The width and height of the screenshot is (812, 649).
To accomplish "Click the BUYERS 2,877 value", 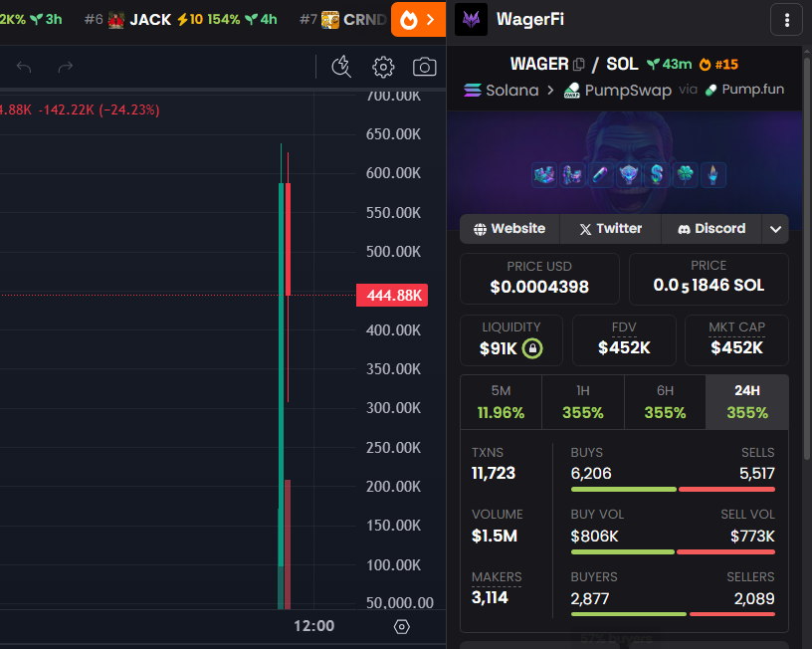I will point(590,599).
